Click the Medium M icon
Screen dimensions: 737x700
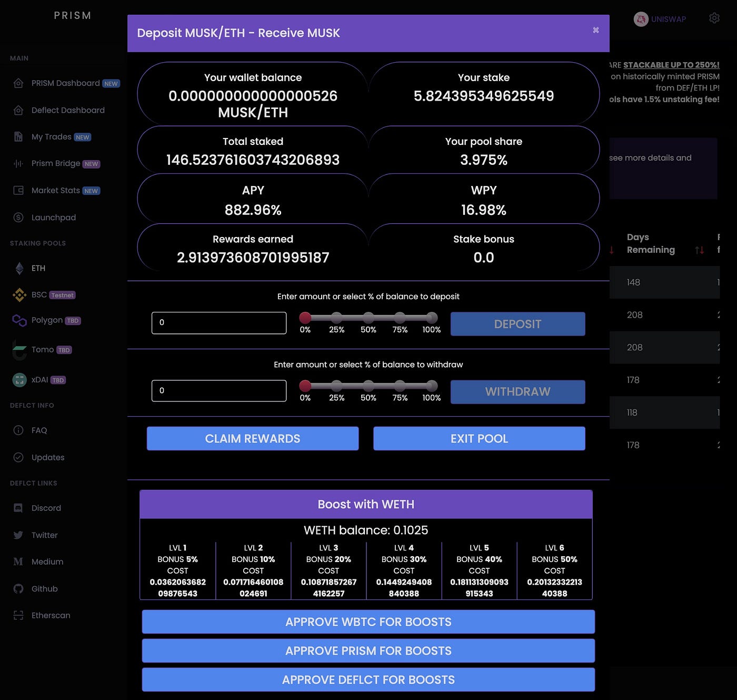[18, 561]
